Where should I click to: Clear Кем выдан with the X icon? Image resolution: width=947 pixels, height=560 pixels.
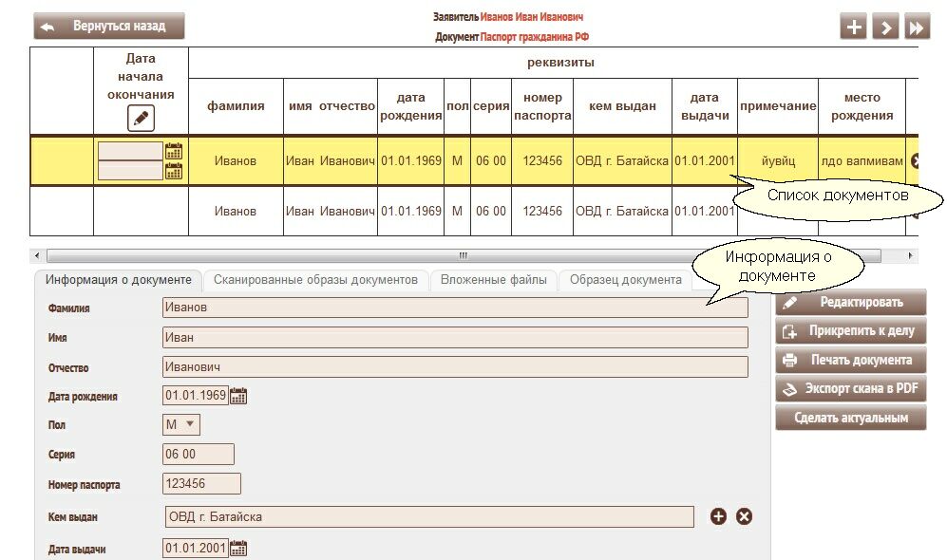[745, 516]
